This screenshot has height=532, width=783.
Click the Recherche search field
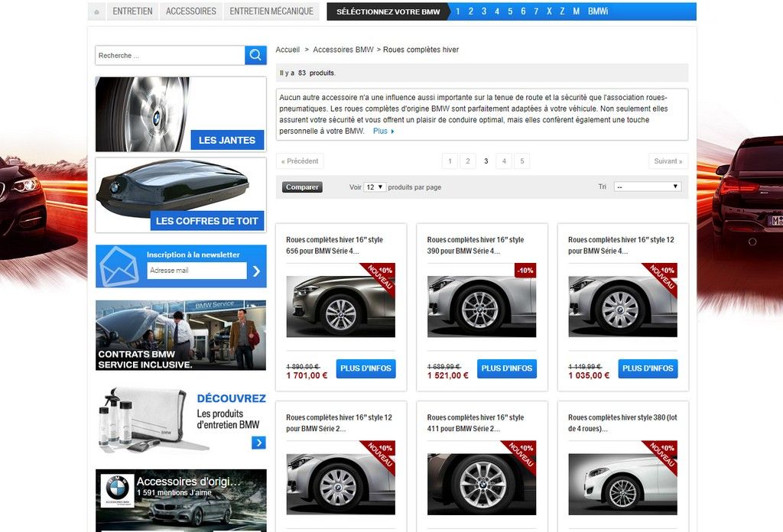click(170, 55)
